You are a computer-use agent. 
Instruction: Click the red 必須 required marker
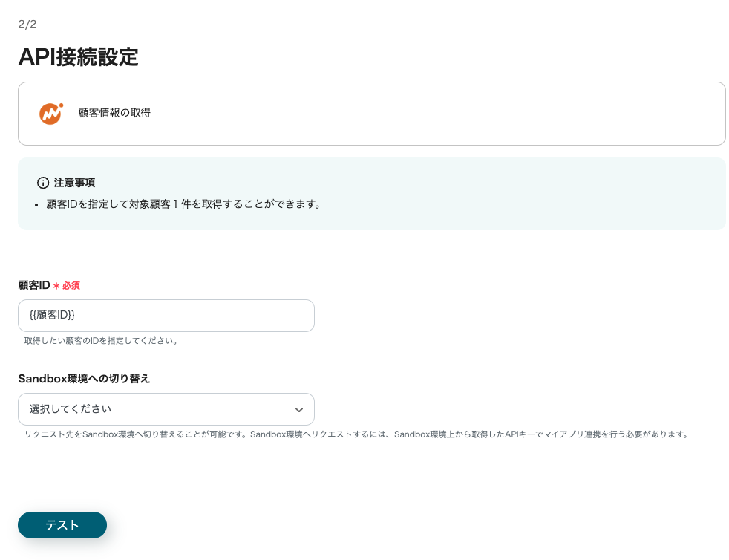pos(67,286)
